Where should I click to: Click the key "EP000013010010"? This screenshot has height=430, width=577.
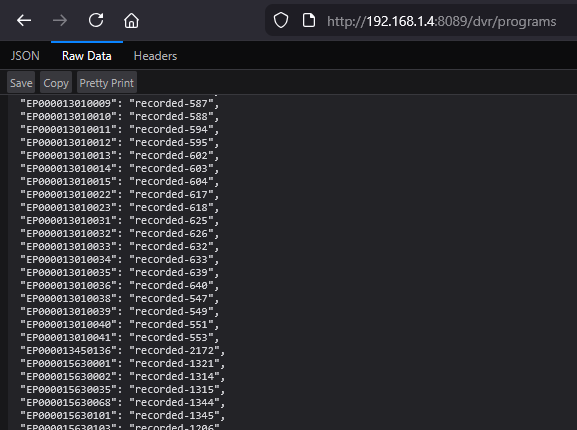point(68,117)
